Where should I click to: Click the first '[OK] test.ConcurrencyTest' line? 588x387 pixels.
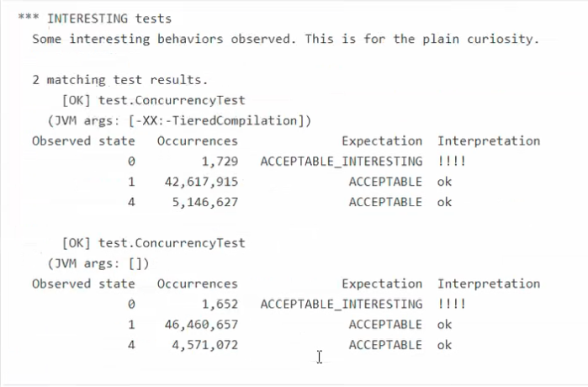point(153,100)
